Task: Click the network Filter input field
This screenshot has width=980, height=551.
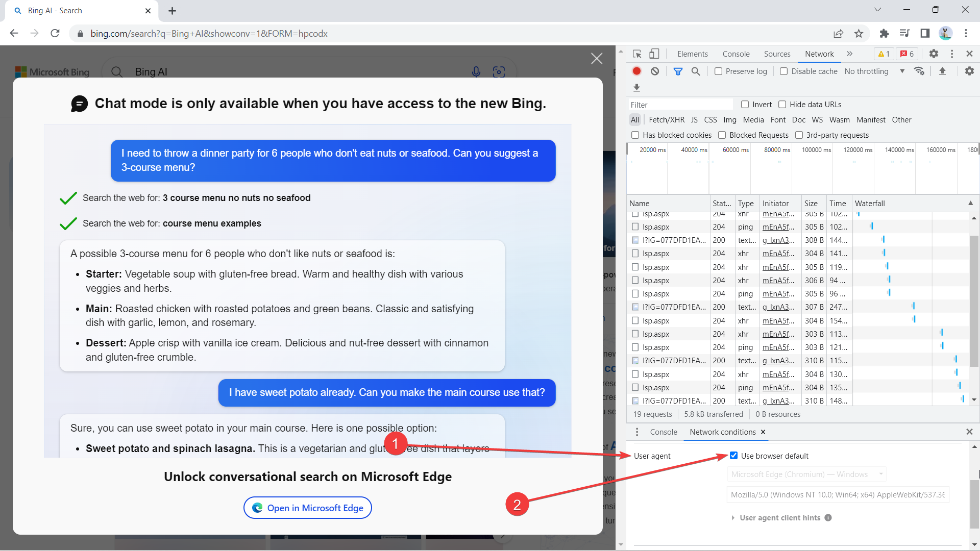Action: point(680,105)
